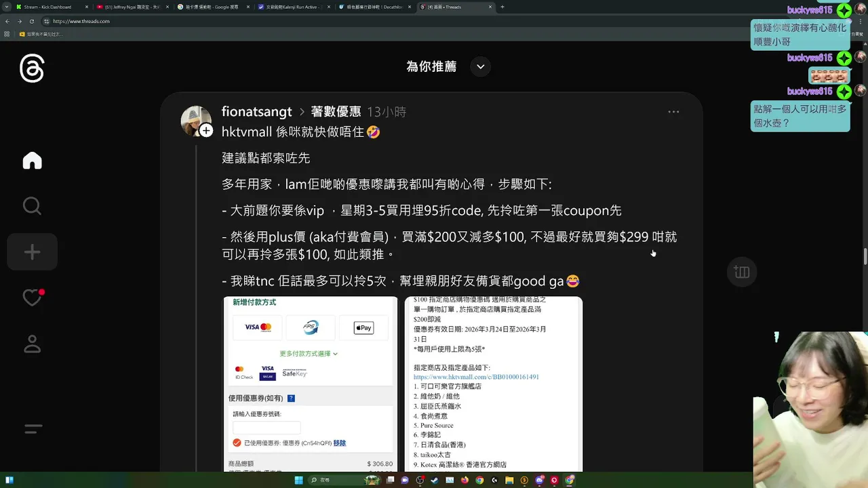Open the apps grid in bookmarks bar
868x488 pixels.
(7, 34)
